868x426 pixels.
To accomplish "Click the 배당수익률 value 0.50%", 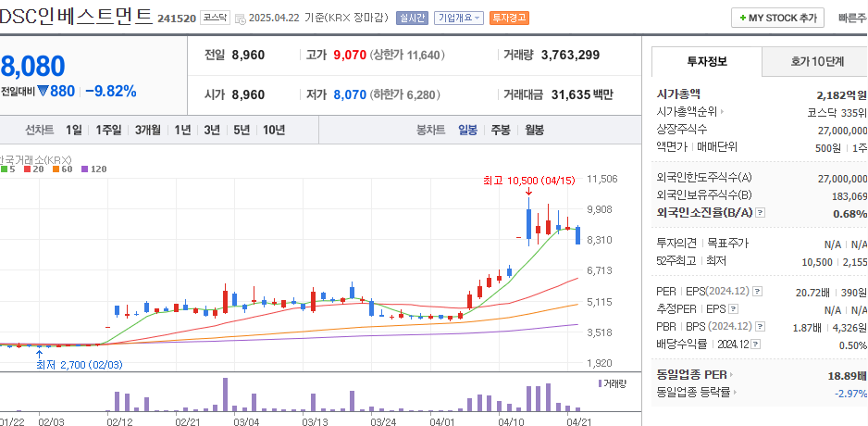I will click(x=852, y=345).
